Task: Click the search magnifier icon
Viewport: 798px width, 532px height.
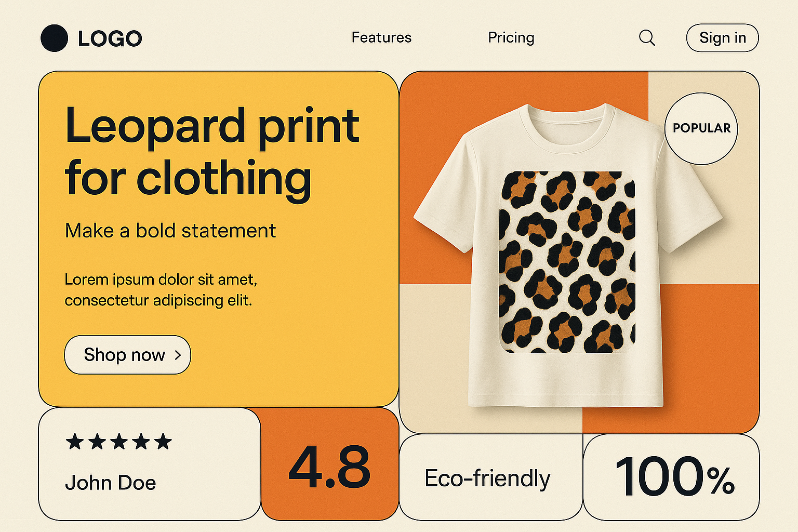Action: tap(647, 38)
